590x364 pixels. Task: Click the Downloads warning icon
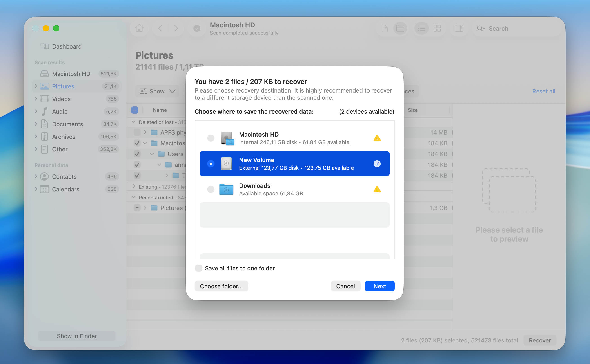coord(377,189)
